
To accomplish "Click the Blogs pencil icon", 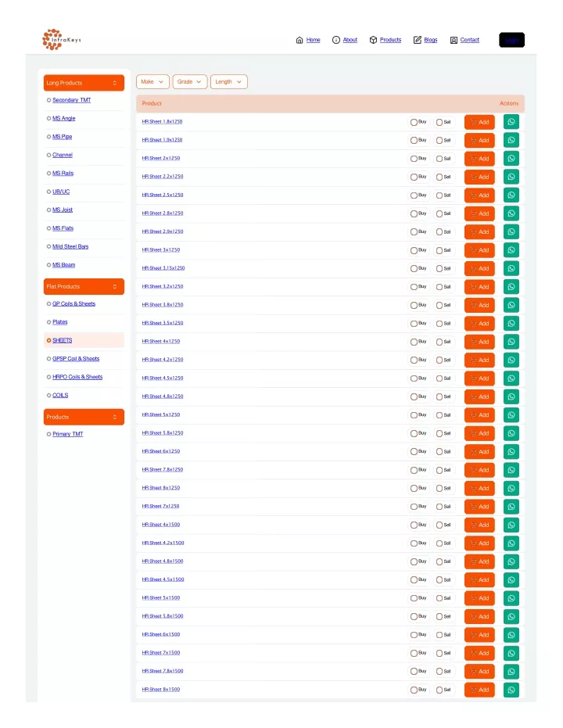I will click(418, 40).
